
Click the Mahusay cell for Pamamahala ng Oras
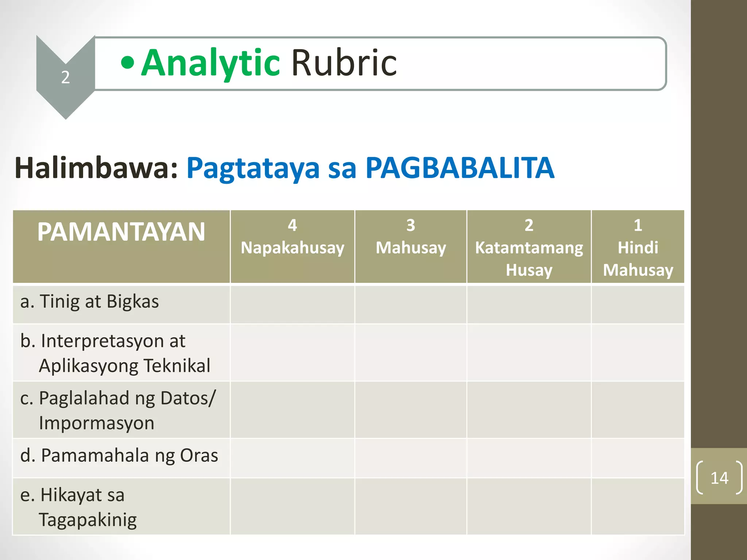point(411,458)
